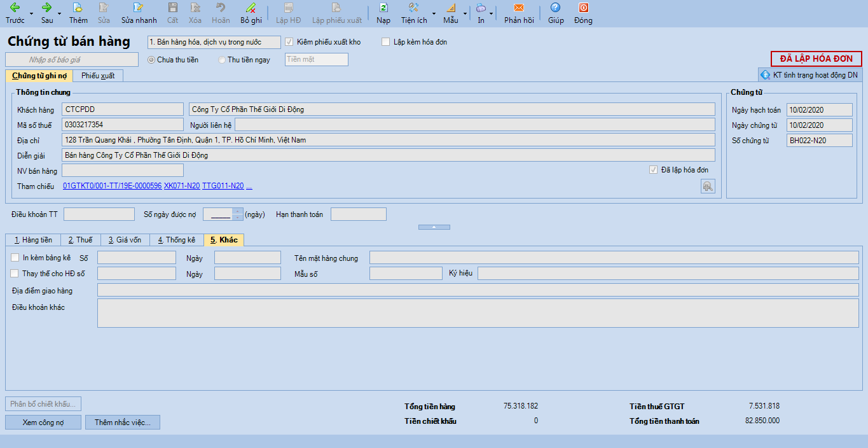Screen dimensions: 868x448
Task: Open reference link TTG011-N20
Action: [223, 186]
